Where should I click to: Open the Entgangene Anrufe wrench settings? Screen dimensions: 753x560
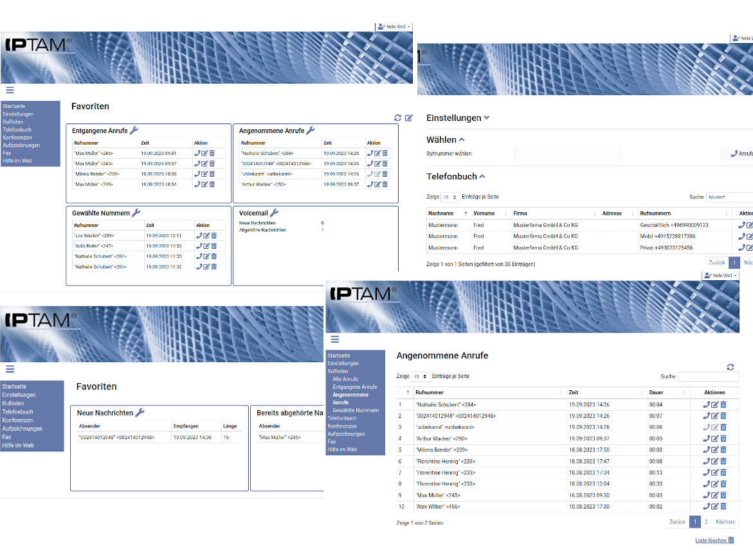tap(134, 131)
